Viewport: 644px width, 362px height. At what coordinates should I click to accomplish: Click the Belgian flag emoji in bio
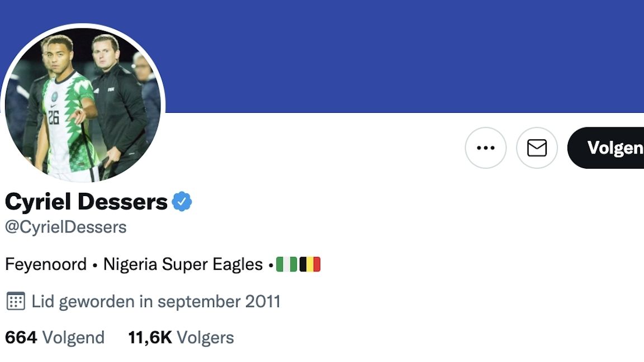point(310,264)
